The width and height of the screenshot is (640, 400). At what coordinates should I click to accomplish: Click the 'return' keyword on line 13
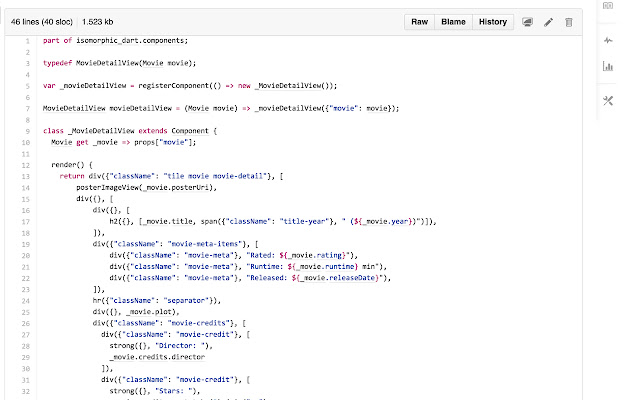pyautogui.click(x=72, y=176)
